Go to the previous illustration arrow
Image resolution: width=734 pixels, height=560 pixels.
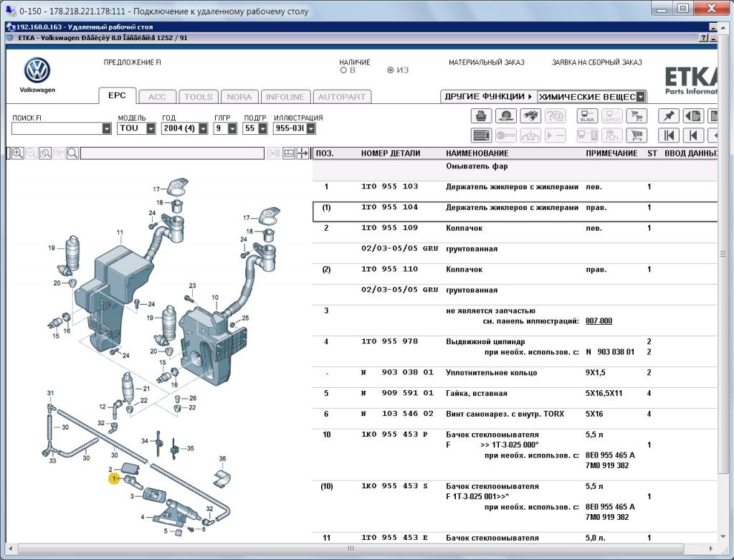point(693,136)
